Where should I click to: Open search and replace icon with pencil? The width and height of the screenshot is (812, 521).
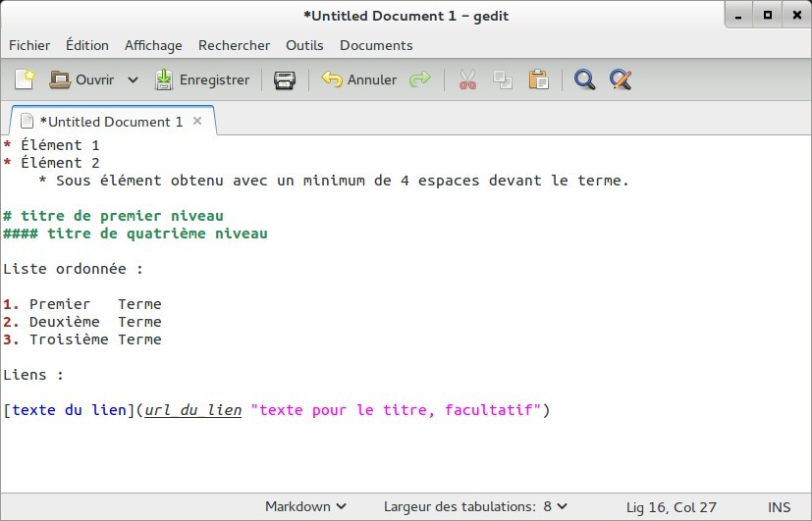pos(621,79)
